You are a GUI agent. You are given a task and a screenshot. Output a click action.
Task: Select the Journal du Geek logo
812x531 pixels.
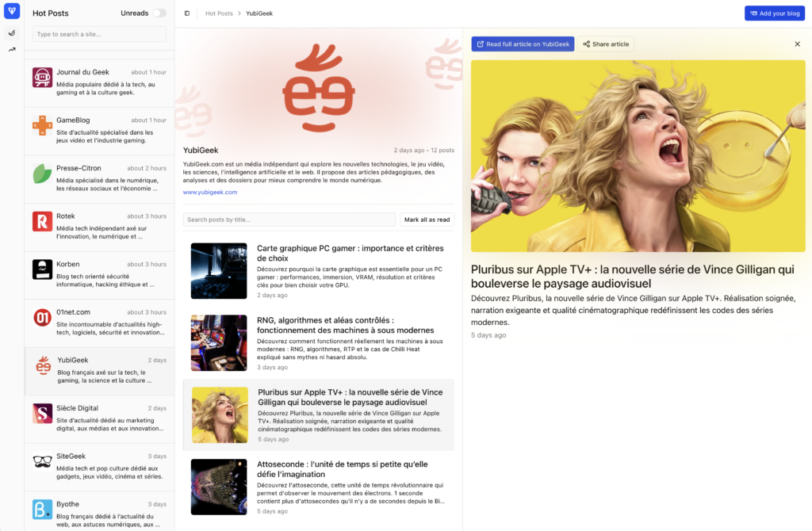(42, 78)
